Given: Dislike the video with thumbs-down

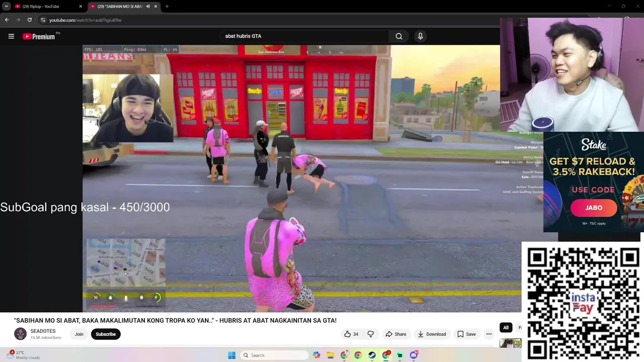Looking at the screenshot, I should pyautogui.click(x=371, y=334).
